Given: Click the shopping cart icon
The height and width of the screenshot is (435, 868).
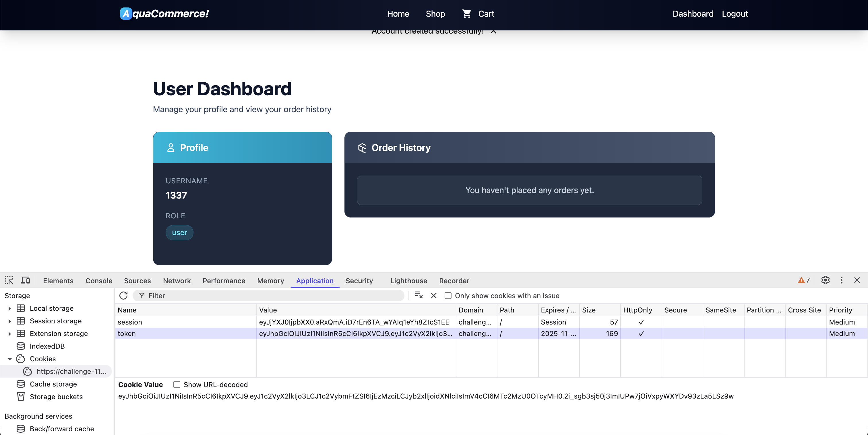Looking at the screenshot, I should click(x=466, y=14).
